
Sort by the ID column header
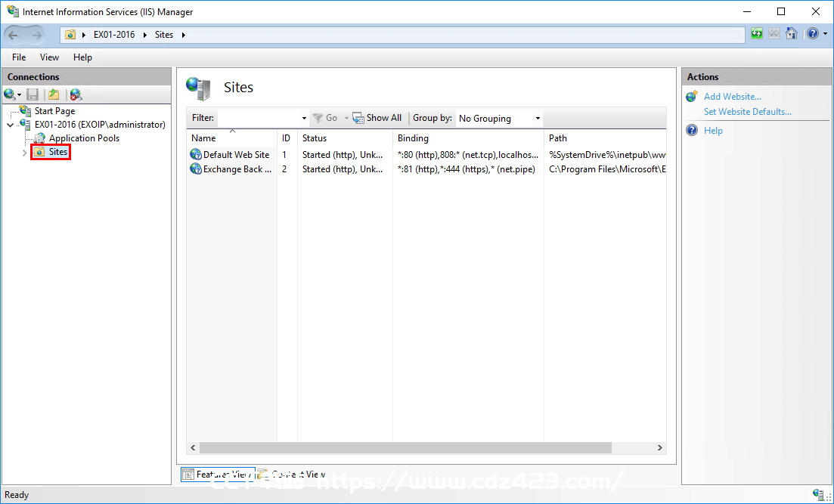(287, 138)
